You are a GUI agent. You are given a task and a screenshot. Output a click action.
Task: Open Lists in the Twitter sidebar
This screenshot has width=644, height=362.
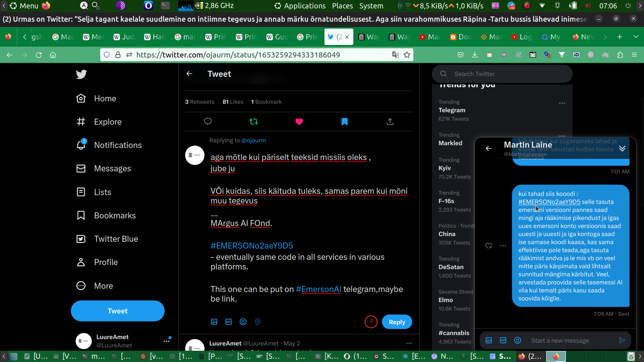(94, 192)
